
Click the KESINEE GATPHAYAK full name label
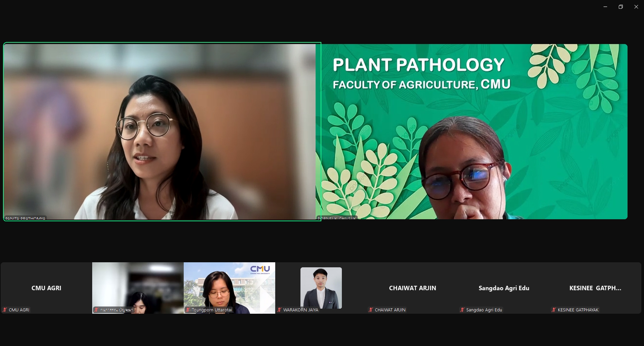tap(578, 310)
